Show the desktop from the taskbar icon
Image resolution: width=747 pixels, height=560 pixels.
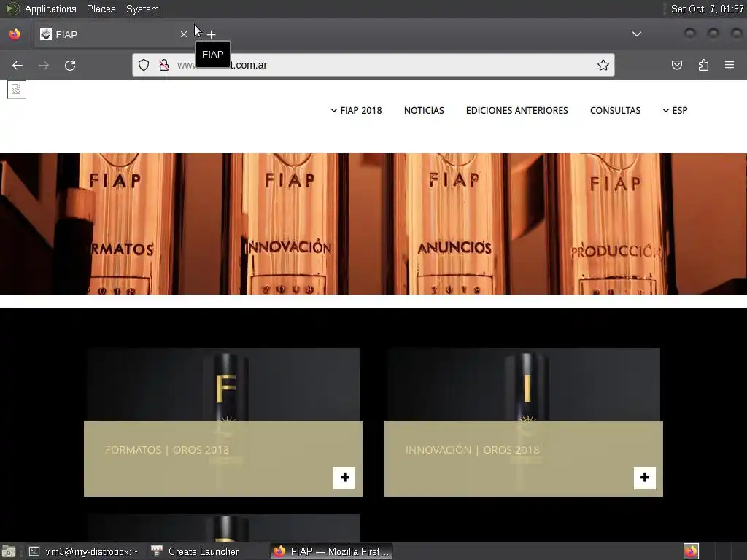[x=9, y=551]
